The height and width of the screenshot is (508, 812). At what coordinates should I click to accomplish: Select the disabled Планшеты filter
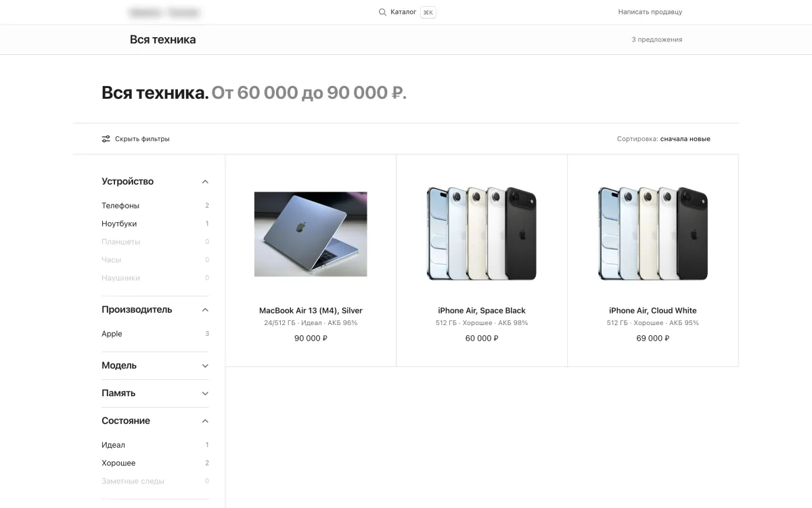pyautogui.click(x=155, y=242)
